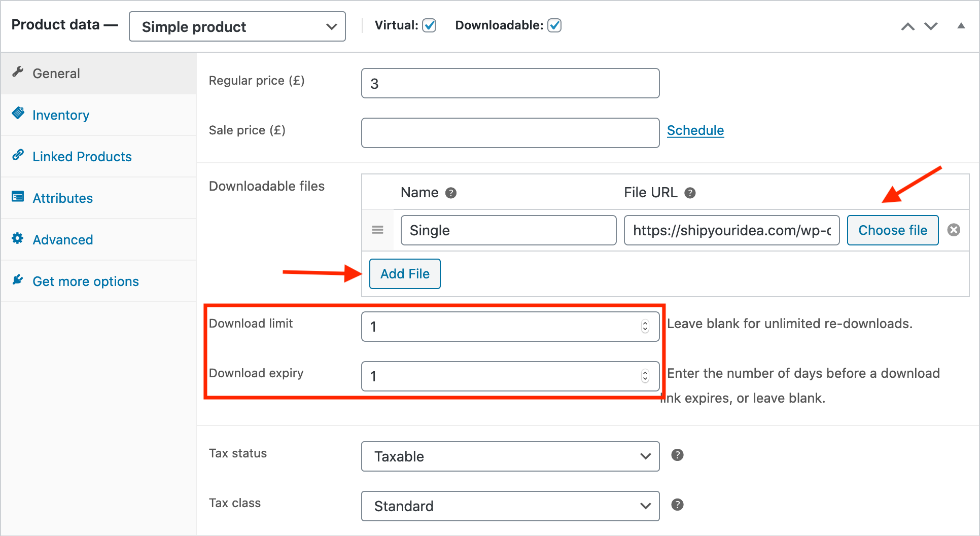The width and height of the screenshot is (980, 536).
Task: Open the Tax class Standard dropdown
Action: (x=510, y=506)
